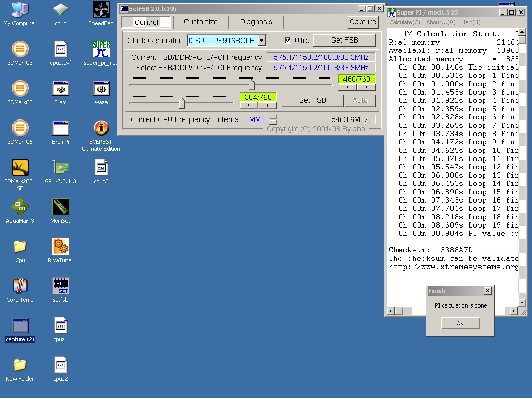532x399 pixels.
Task: Select the capture (2) desktop icon
Action: pyautogui.click(x=20, y=330)
